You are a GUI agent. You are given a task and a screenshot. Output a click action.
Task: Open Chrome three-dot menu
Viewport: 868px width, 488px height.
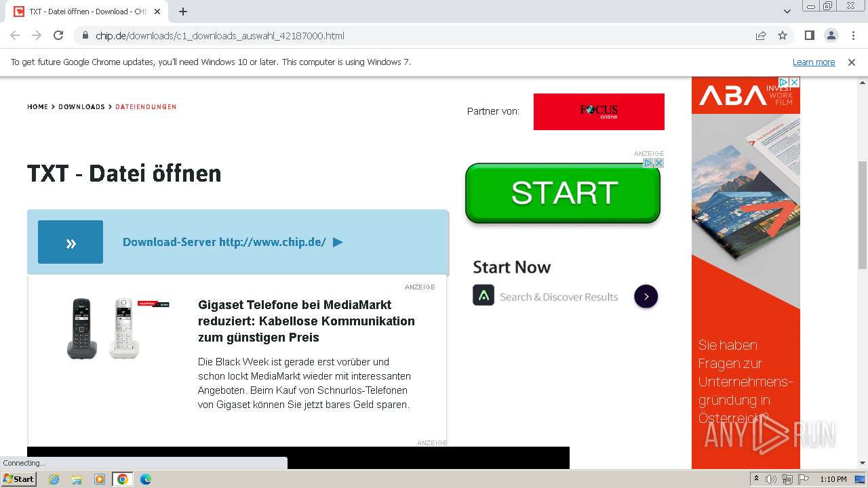[853, 35]
